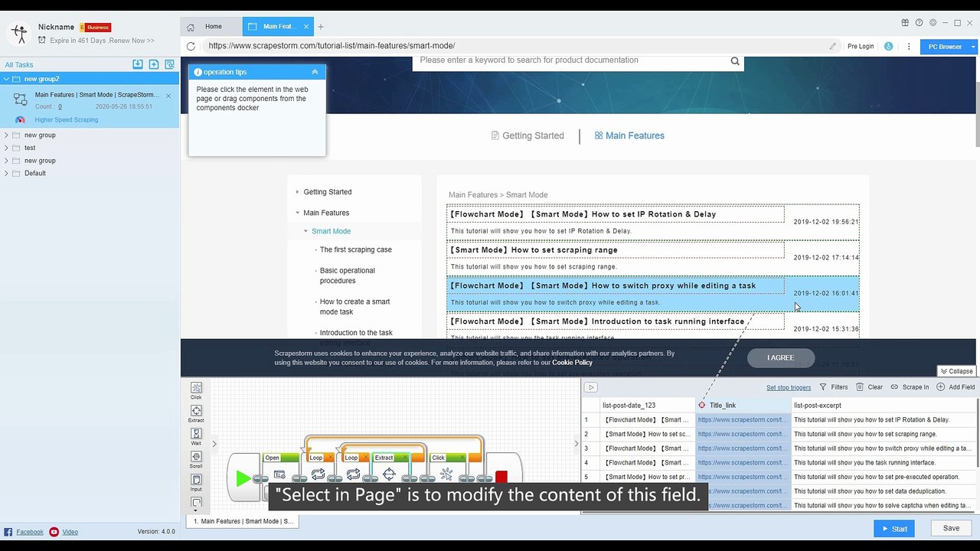The image size is (980, 551).
Task: Collapse Main Features in tutorial sidebar
Action: tap(297, 213)
